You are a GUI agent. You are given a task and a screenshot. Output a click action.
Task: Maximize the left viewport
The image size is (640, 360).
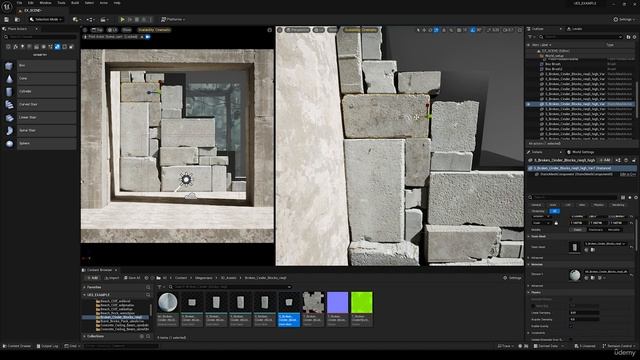[269, 30]
